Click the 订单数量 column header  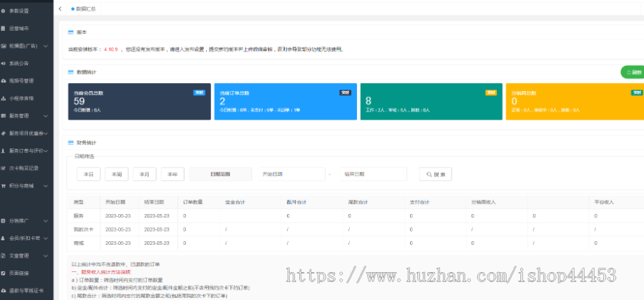tap(193, 202)
